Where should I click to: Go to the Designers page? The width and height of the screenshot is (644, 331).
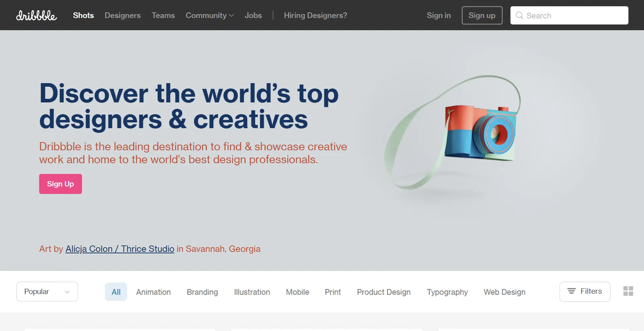122,15
